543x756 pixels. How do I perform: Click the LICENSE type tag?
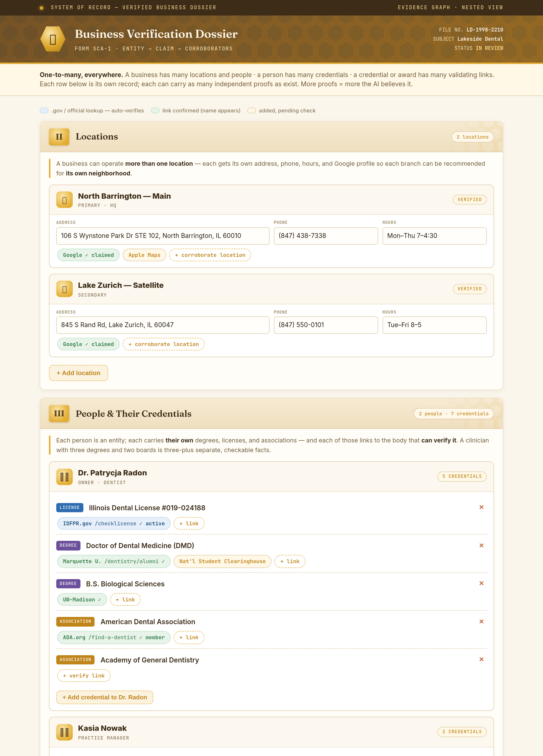pyautogui.click(x=70, y=507)
